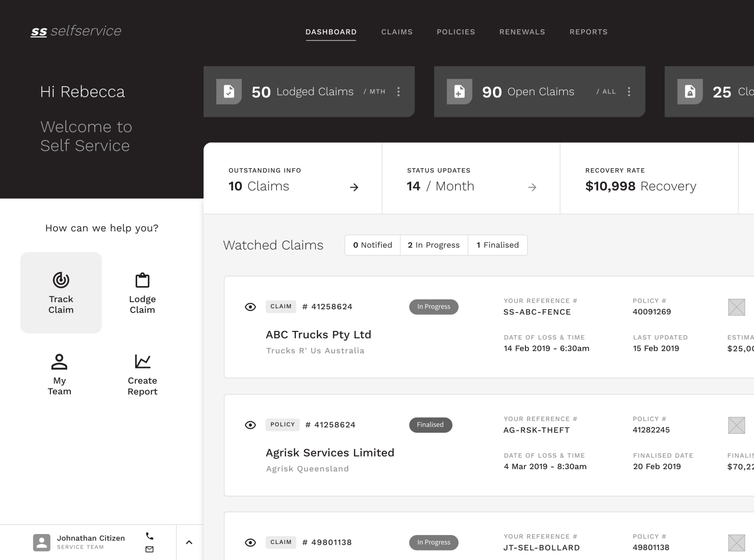Switch to the Renewals tab

coord(522,32)
